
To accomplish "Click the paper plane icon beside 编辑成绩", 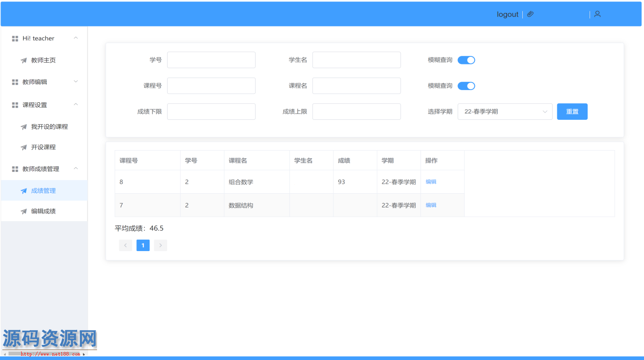I will coord(24,211).
